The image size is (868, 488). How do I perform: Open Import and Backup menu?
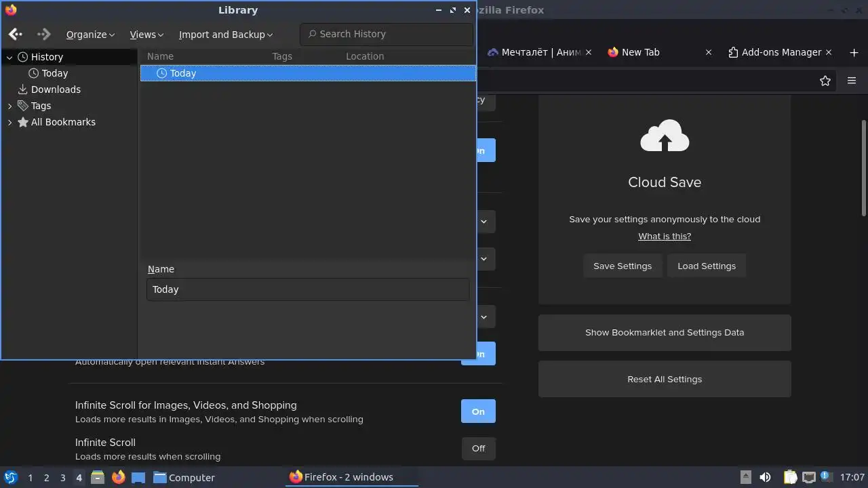(226, 35)
